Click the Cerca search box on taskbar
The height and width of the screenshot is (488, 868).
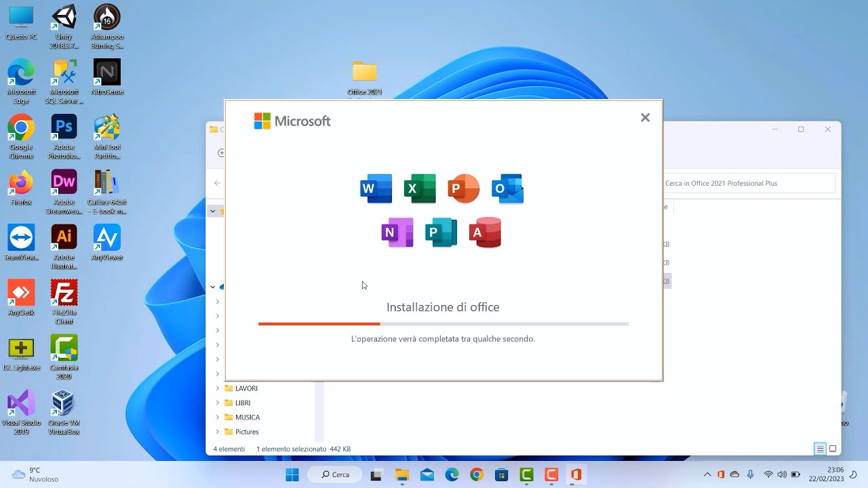(336, 474)
